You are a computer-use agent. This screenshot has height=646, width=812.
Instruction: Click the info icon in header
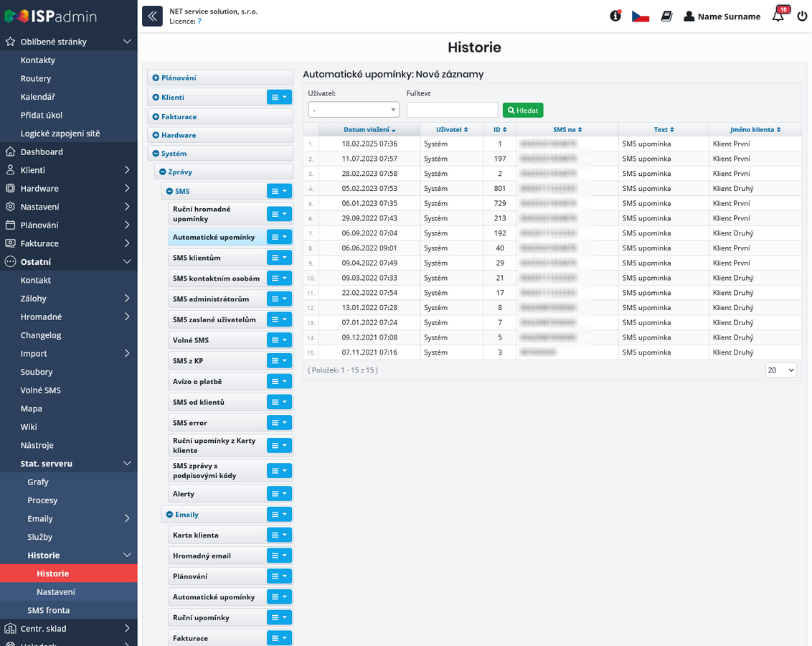615,16
